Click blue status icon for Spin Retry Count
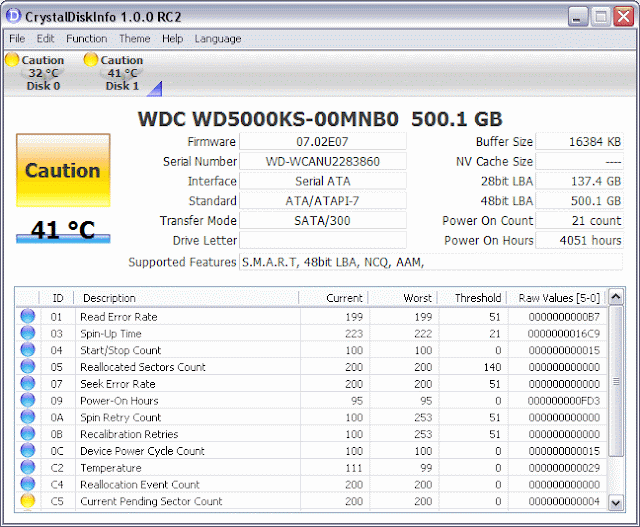640x527 pixels. (x=28, y=417)
